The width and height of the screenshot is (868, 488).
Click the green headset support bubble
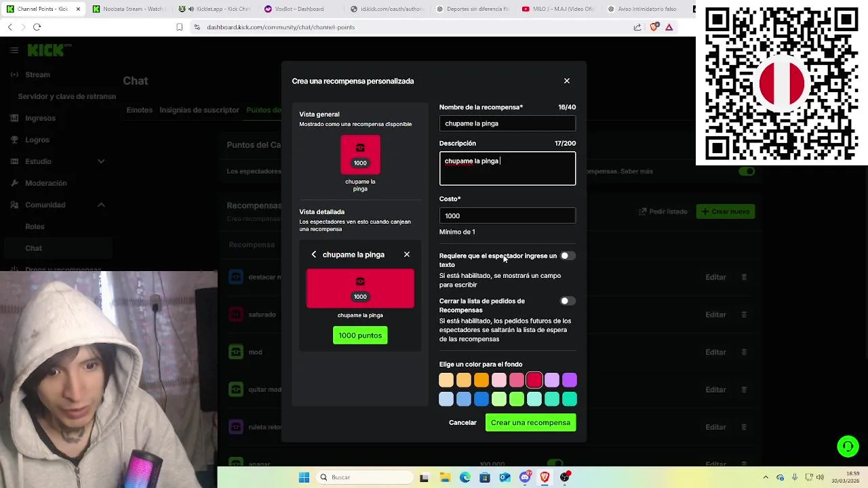click(848, 446)
